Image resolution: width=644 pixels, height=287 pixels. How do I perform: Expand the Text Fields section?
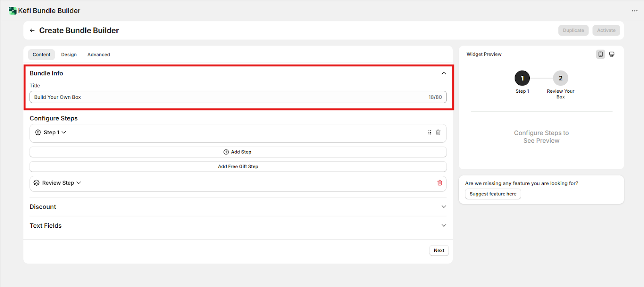(444, 226)
